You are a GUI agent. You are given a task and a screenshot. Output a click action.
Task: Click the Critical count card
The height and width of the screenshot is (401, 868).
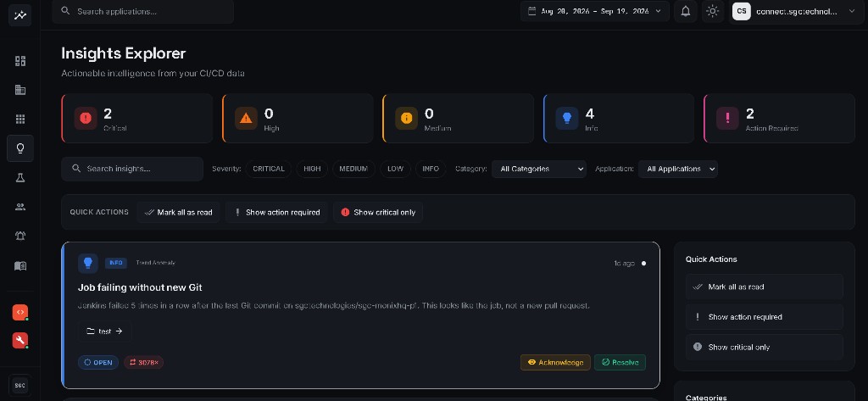click(x=136, y=119)
